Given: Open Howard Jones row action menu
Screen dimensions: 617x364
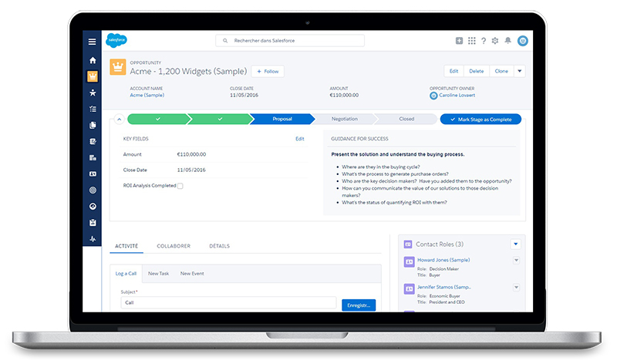Looking at the screenshot, I should coord(516,261).
